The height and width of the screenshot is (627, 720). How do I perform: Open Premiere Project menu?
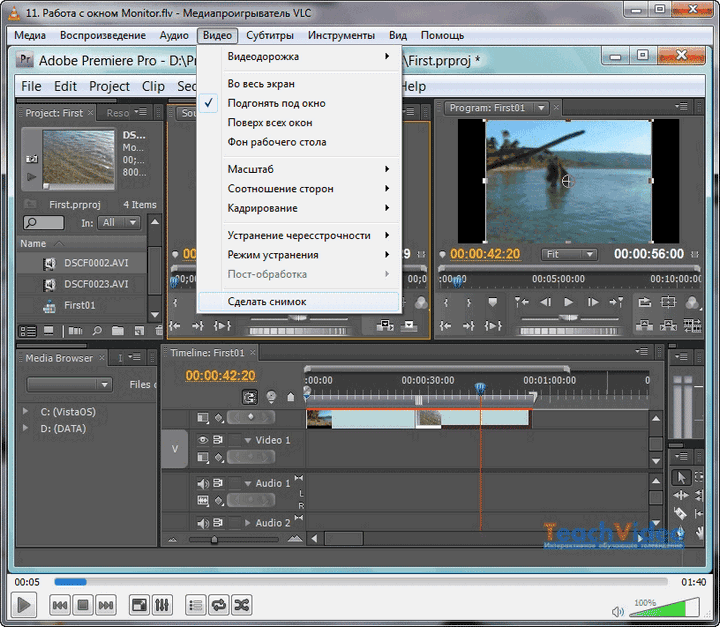click(x=109, y=86)
